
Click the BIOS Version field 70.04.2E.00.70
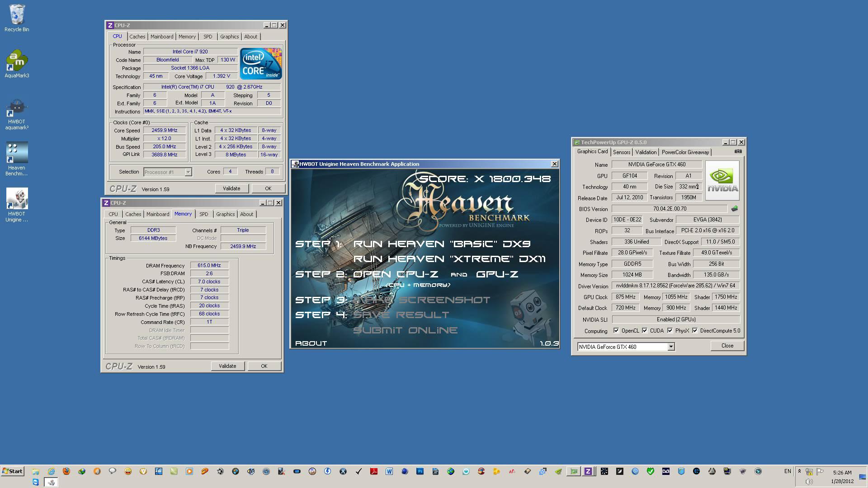click(x=670, y=209)
